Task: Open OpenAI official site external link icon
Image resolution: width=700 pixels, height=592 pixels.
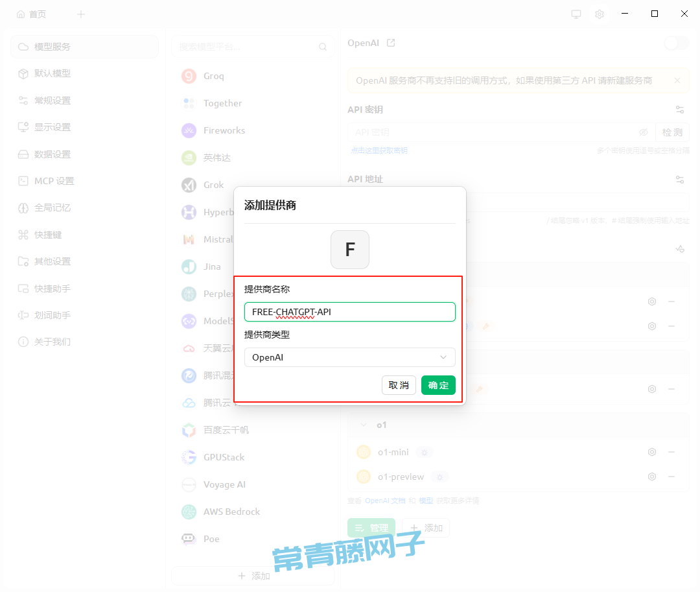Action: (391, 43)
